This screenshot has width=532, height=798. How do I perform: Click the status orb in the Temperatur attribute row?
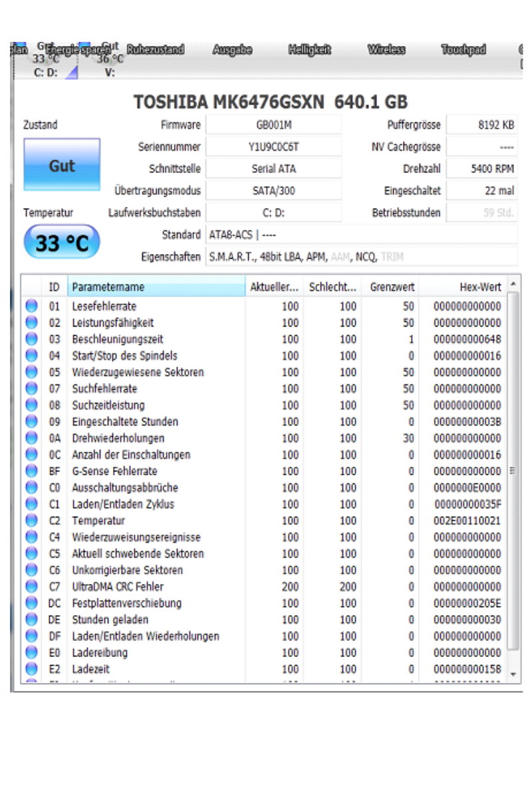[x=31, y=521]
